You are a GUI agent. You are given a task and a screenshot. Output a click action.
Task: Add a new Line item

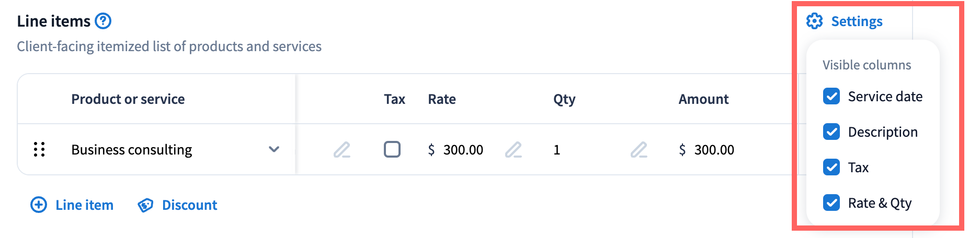click(84, 205)
